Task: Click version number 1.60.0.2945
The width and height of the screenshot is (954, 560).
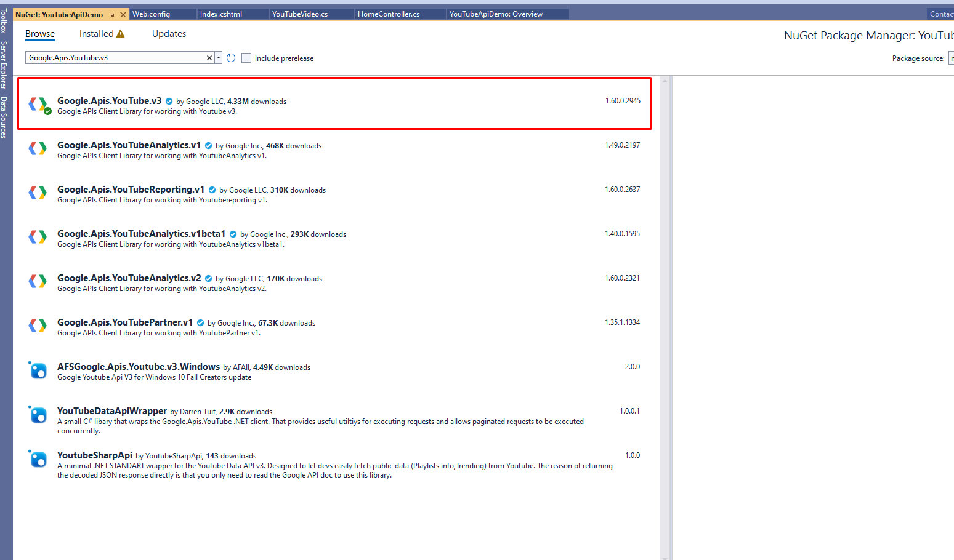Action: pos(623,101)
